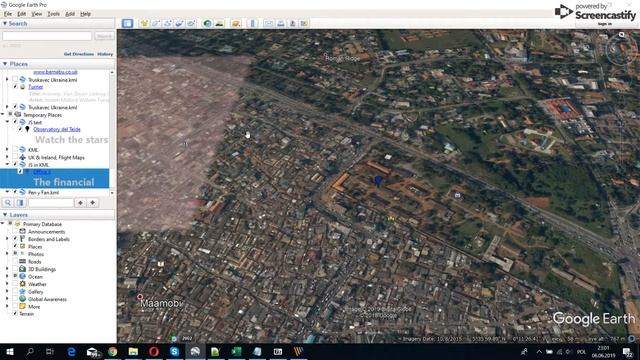This screenshot has height=360, width=640.
Task: Open the View menu
Action: tap(37, 14)
